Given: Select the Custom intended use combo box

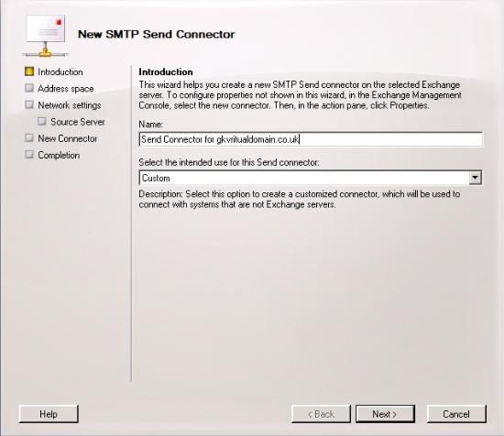Looking at the screenshot, I should pyautogui.click(x=311, y=178).
